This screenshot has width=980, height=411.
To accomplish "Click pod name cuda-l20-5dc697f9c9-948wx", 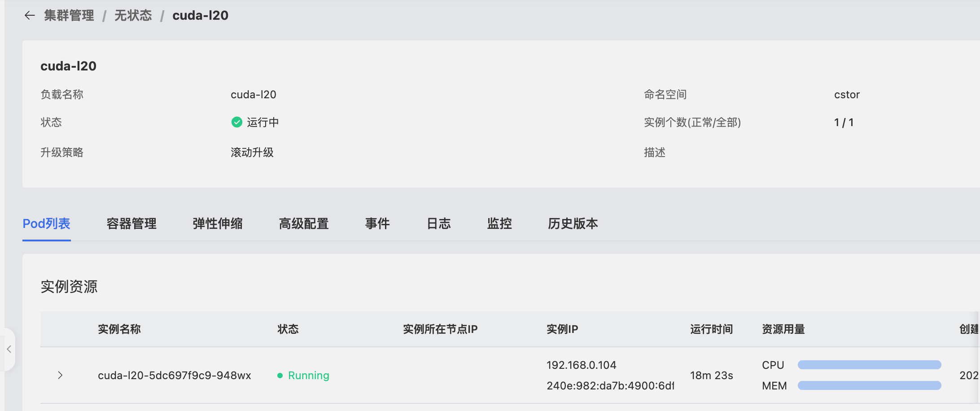I will pos(174,376).
